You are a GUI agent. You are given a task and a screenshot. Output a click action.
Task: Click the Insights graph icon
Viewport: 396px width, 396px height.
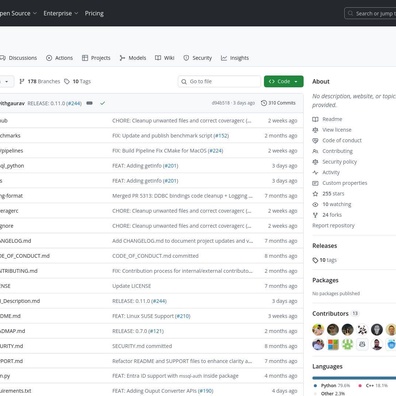[x=224, y=58]
